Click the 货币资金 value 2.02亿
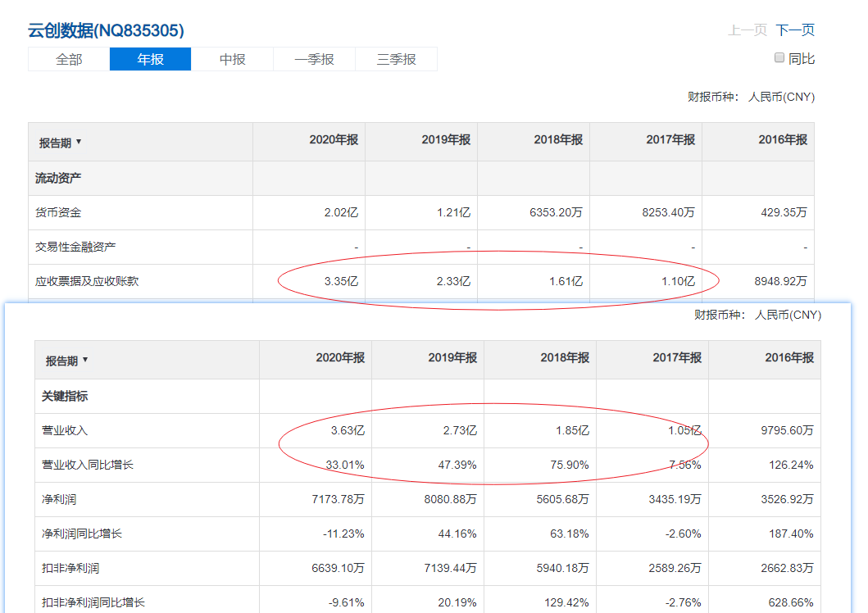The width and height of the screenshot is (868, 613). [x=342, y=212]
